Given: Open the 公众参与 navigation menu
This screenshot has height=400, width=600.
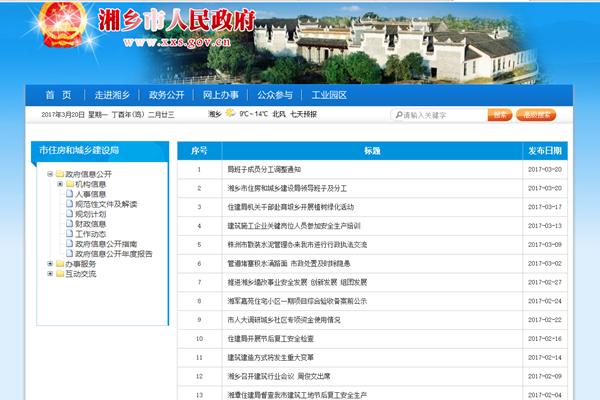Looking at the screenshot, I should click(x=275, y=95).
